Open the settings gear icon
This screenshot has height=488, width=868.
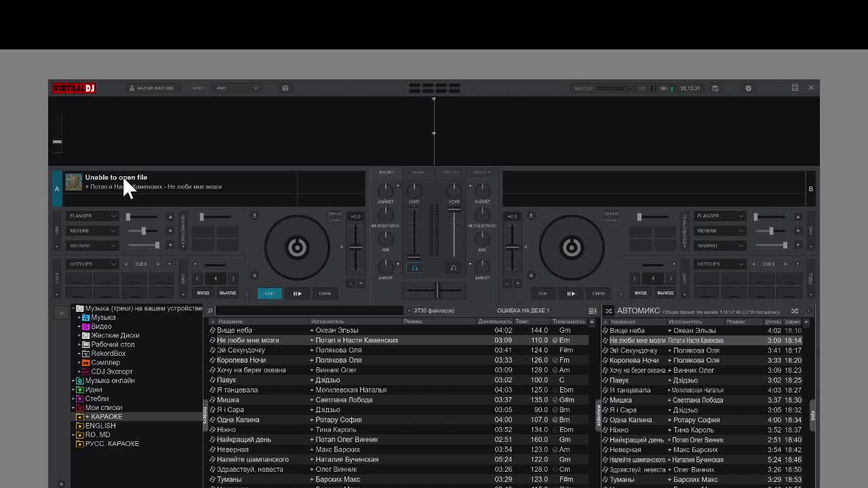(x=749, y=88)
